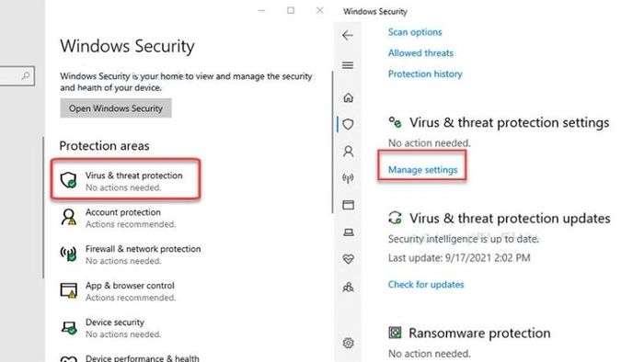Open the hamburger navigation menu
644x362 pixels.
pos(348,65)
